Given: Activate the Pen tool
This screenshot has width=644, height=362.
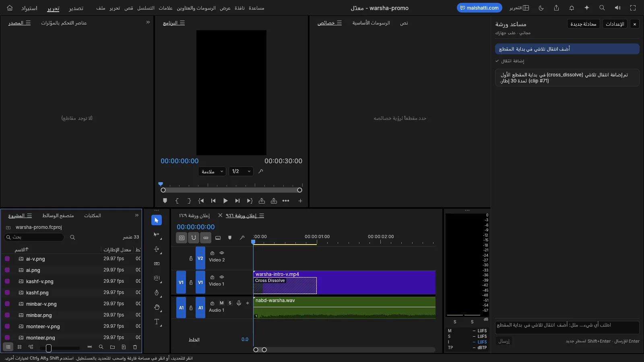Looking at the screenshot, I should point(157,292).
